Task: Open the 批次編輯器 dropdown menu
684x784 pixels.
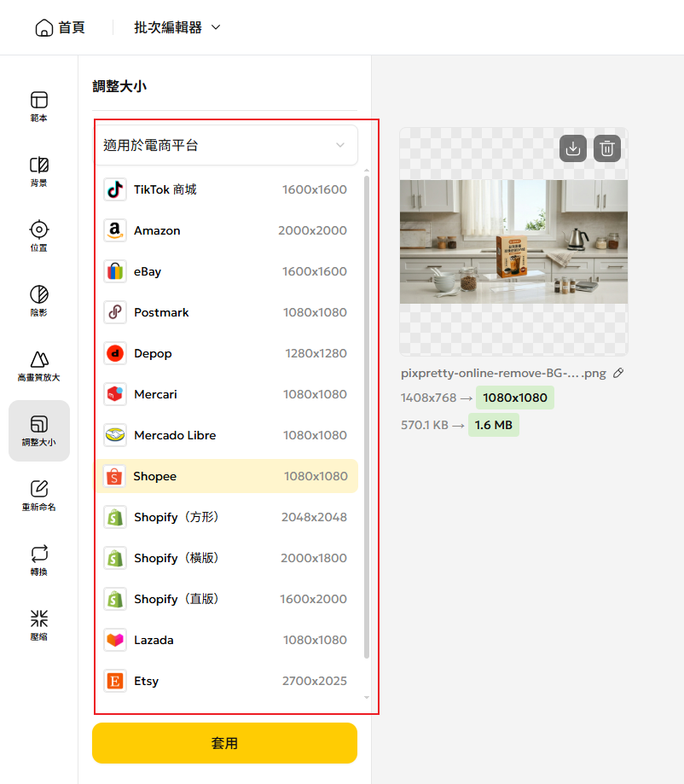Action: coord(177,27)
